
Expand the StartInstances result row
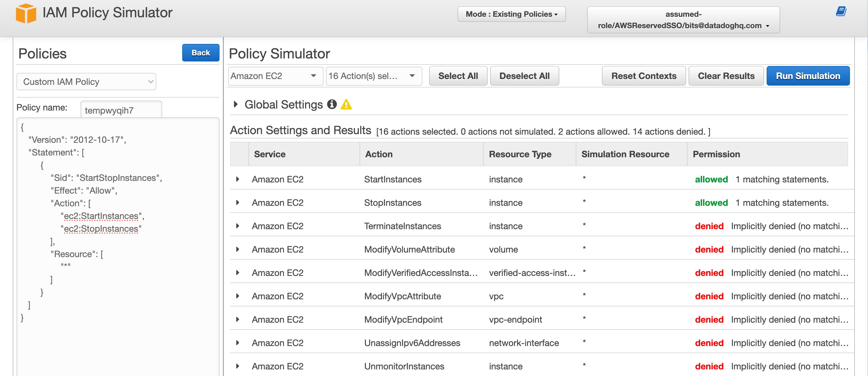(238, 179)
